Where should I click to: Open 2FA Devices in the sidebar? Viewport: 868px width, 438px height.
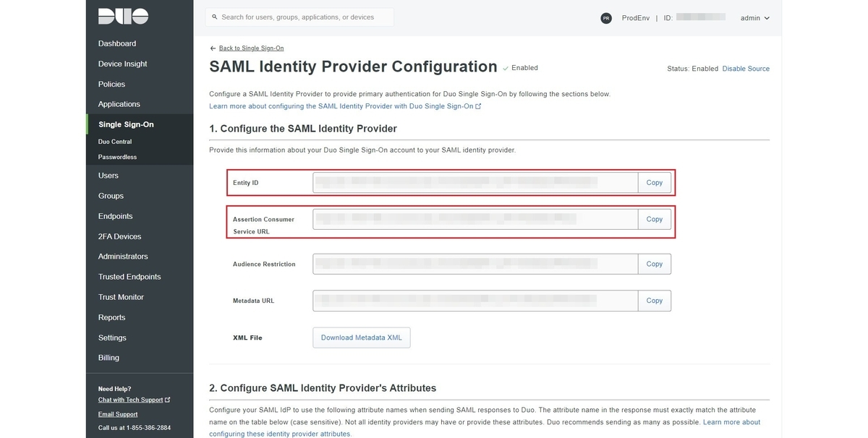coord(120,236)
